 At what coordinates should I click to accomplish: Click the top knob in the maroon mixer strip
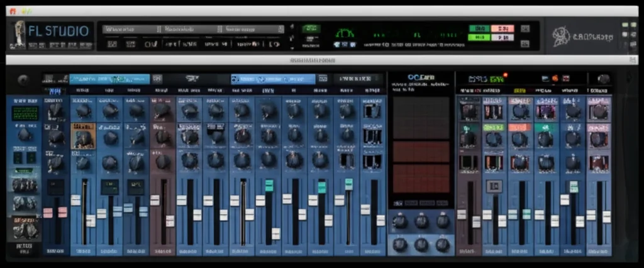pos(163,109)
